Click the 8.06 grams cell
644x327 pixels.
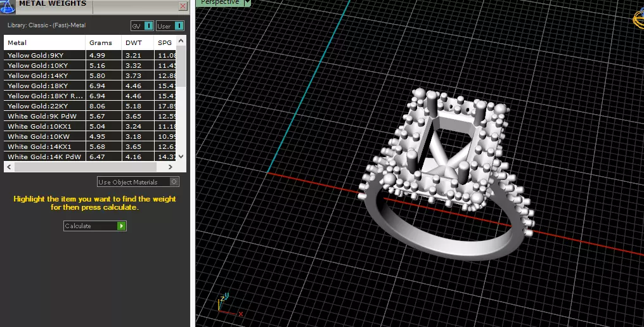(103, 106)
